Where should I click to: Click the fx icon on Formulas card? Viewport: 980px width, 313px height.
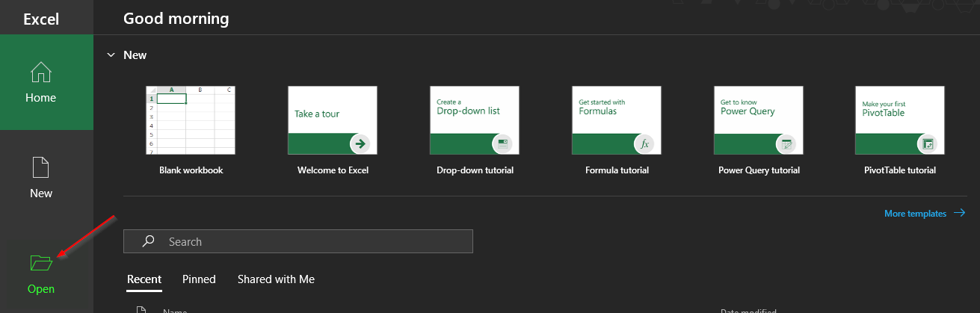(x=644, y=143)
